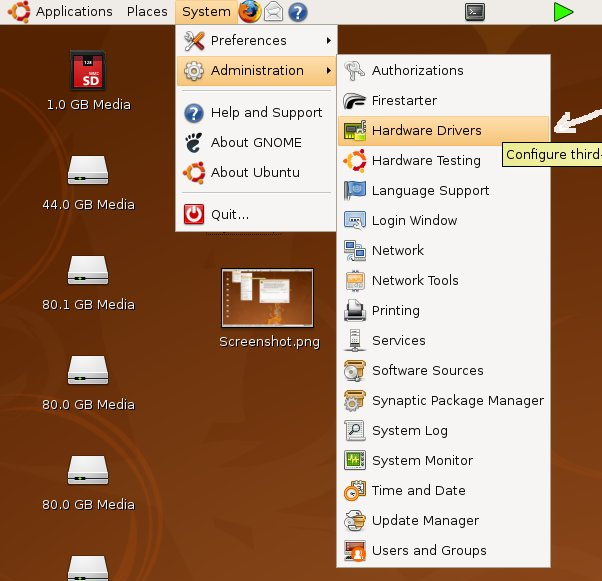Click the Ubuntu logo beside Applications
This screenshot has height=581, width=602.
pyautogui.click(x=19, y=12)
